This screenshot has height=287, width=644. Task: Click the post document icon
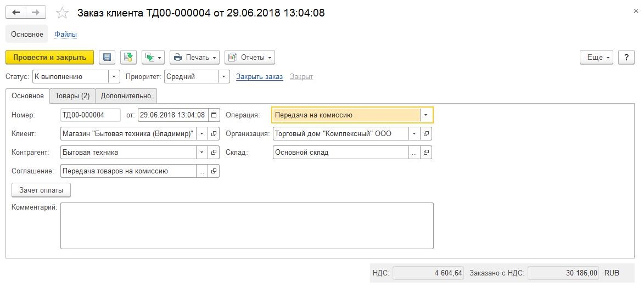point(128,58)
